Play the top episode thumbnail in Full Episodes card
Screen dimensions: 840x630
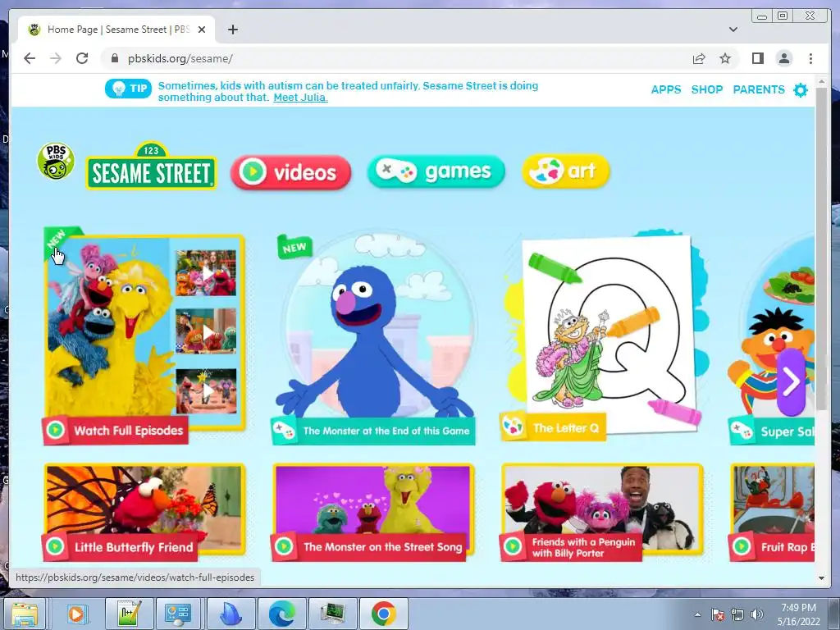206,273
